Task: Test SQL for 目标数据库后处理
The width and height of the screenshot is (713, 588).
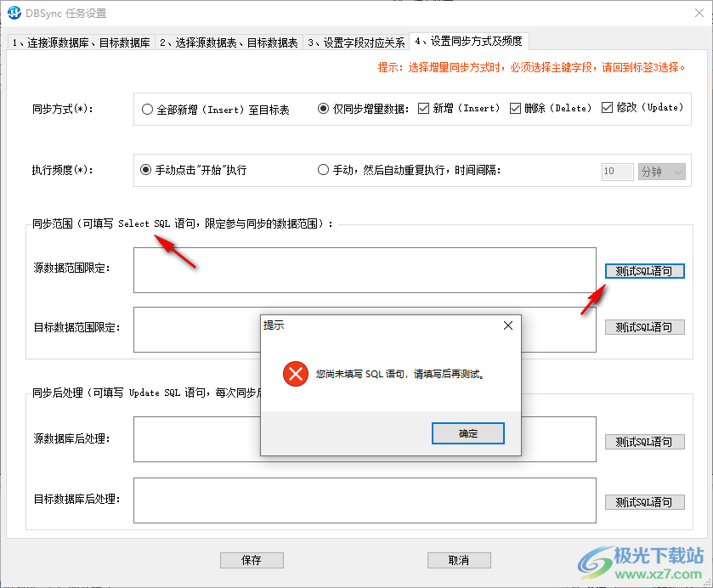Action: tap(644, 502)
